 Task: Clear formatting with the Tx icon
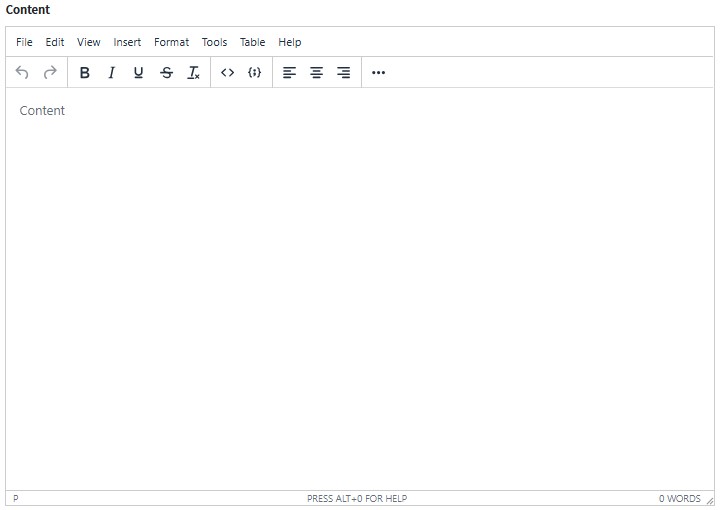(194, 73)
